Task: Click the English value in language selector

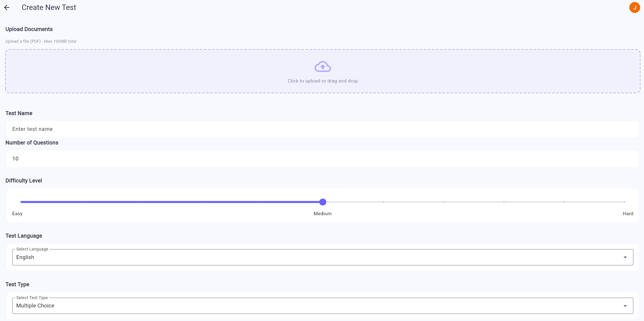Action: pos(25,257)
